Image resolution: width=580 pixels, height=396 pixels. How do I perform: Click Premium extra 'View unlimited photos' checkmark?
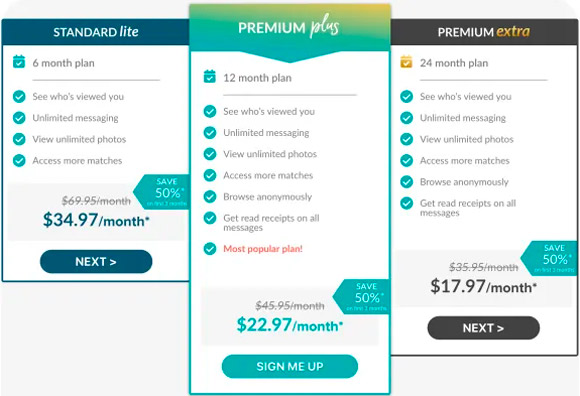(407, 139)
